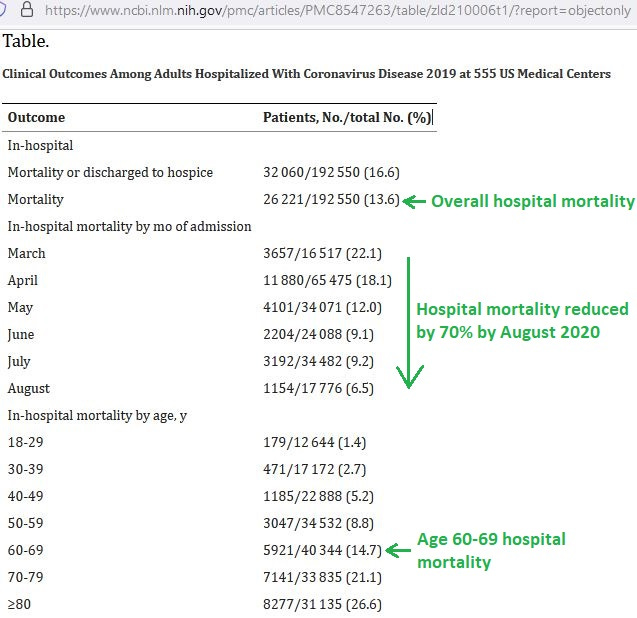Click the '≥80' age row label
This screenshot has width=637, height=618.
click(x=19, y=604)
